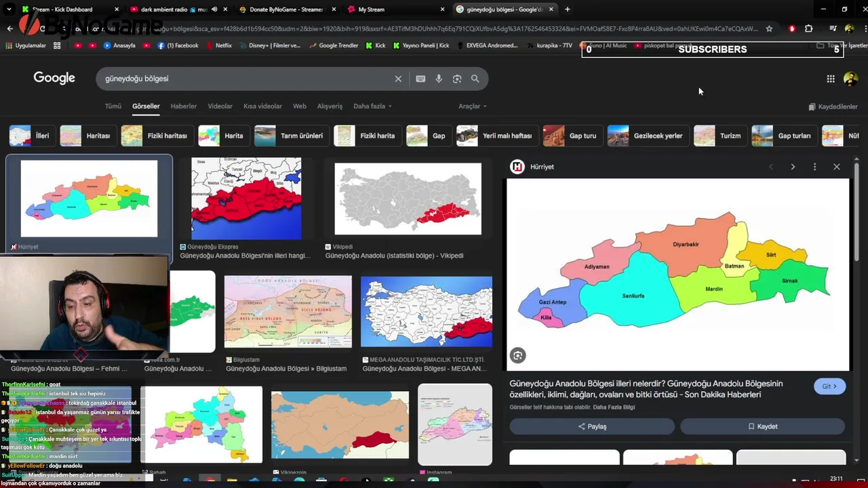Image resolution: width=868 pixels, height=488 pixels.
Task: Open Uygulamalar apps bookmark
Action: click(26, 45)
